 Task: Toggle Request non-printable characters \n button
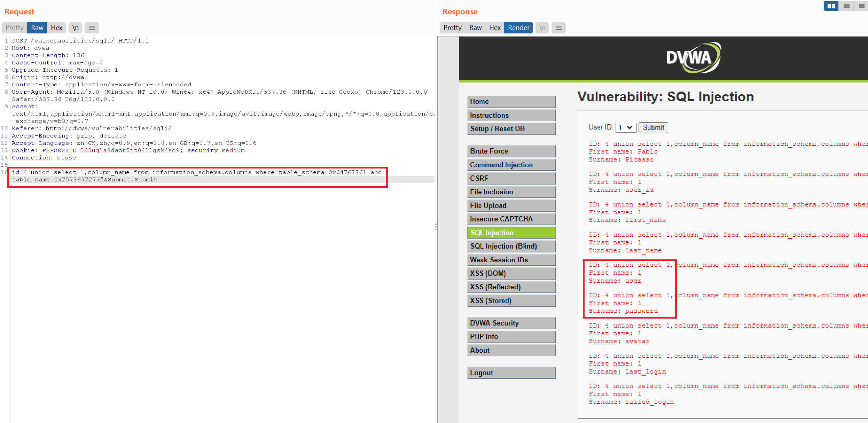click(75, 28)
